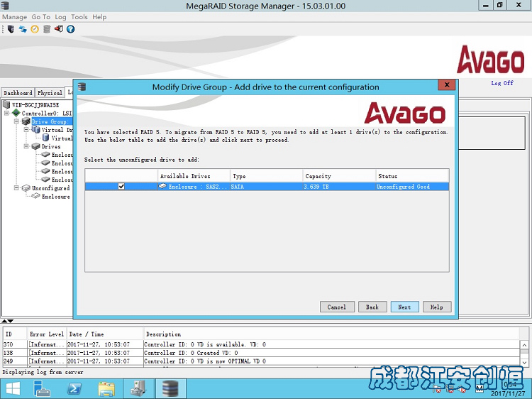The width and height of the screenshot is (532, 399).
Task: Click the refresh arrows toolbar icon
Action: 23,29
